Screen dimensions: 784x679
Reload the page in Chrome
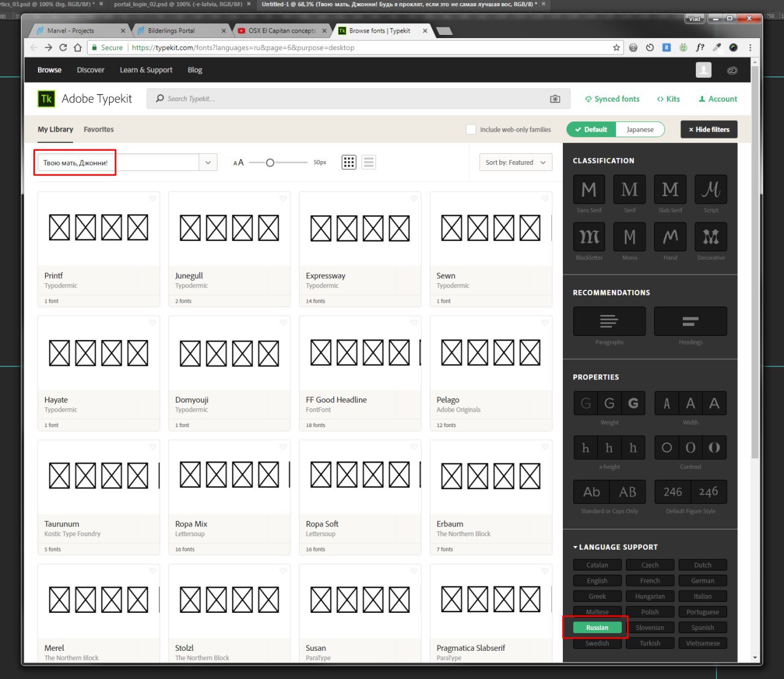(62, 47)
